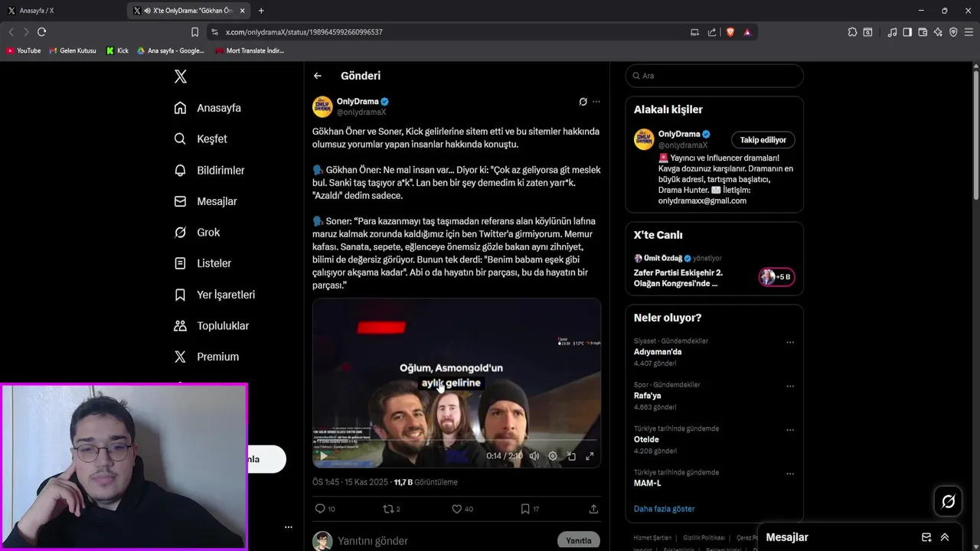Open OnlyDrama profile avatar on the post

(x=322, y=106)
